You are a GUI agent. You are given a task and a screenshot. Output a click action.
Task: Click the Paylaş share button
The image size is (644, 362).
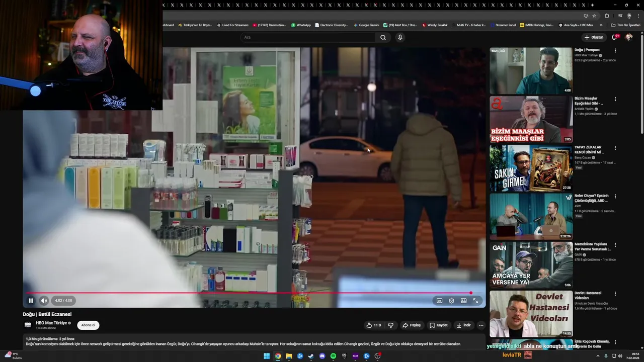[x=412, y=325]
